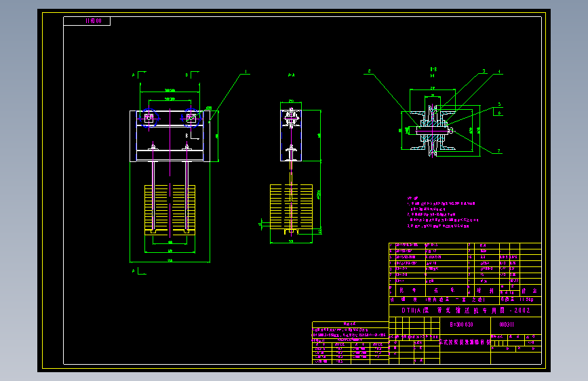Click the drawing name cell below 'B=500 650'

(465, 342)
